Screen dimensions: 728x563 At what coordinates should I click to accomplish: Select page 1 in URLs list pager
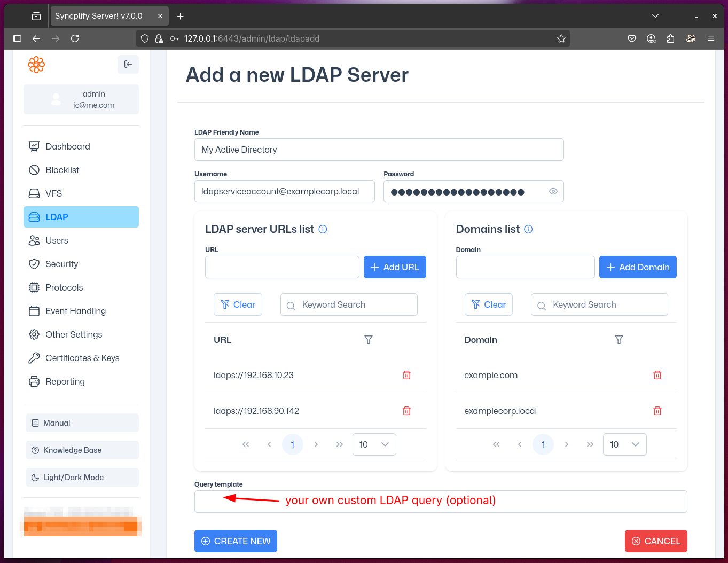click(293, 444)
